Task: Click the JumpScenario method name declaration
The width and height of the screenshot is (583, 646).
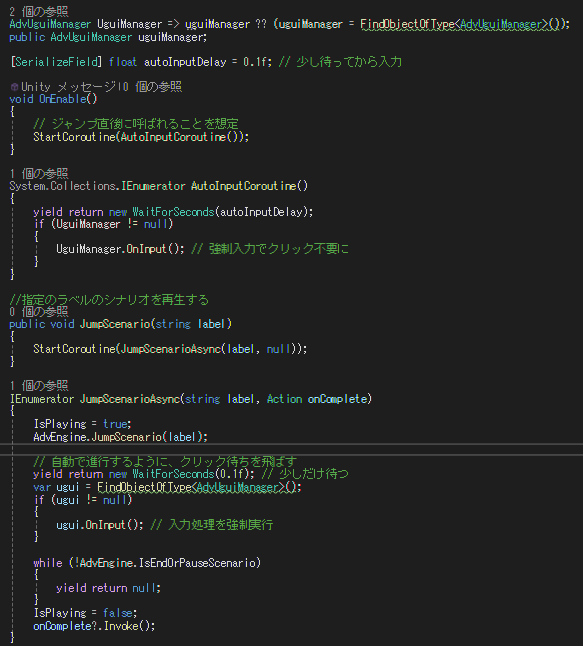Action: tap(115, 324)
